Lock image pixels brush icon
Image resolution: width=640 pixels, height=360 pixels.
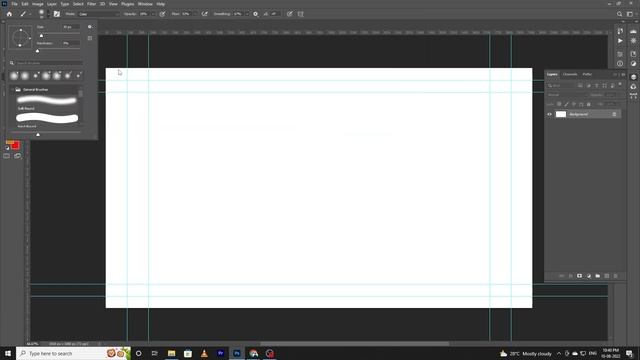[567, 104]
